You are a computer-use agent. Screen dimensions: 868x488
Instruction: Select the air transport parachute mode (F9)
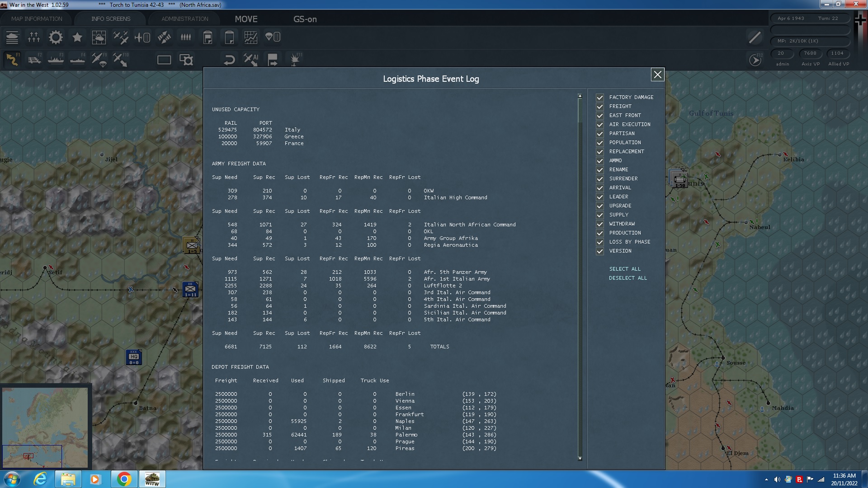(x=99, y=60)
